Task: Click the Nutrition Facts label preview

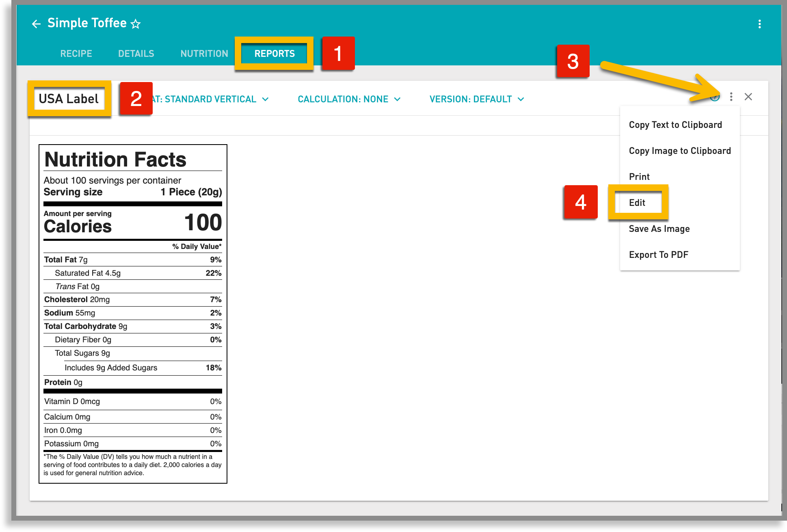Action: (132, 313)
